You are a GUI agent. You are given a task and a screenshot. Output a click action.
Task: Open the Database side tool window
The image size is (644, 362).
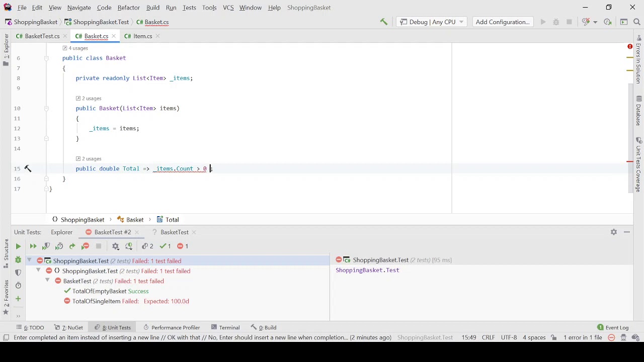tap(638, 111)
